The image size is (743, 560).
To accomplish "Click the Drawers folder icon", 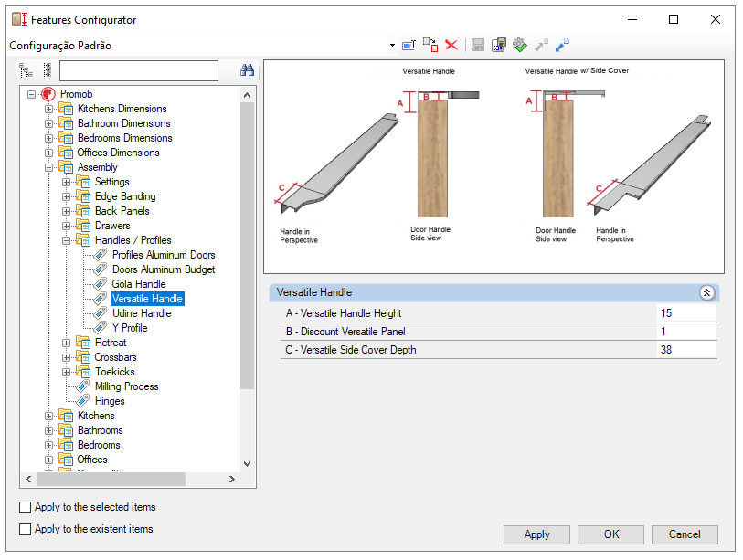I will 83,226.
